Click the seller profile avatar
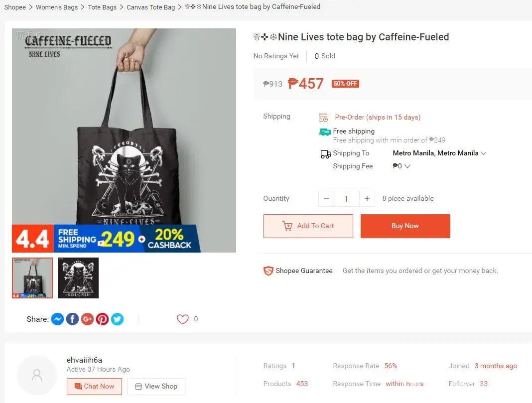532x403 pixels. [37, 375]
